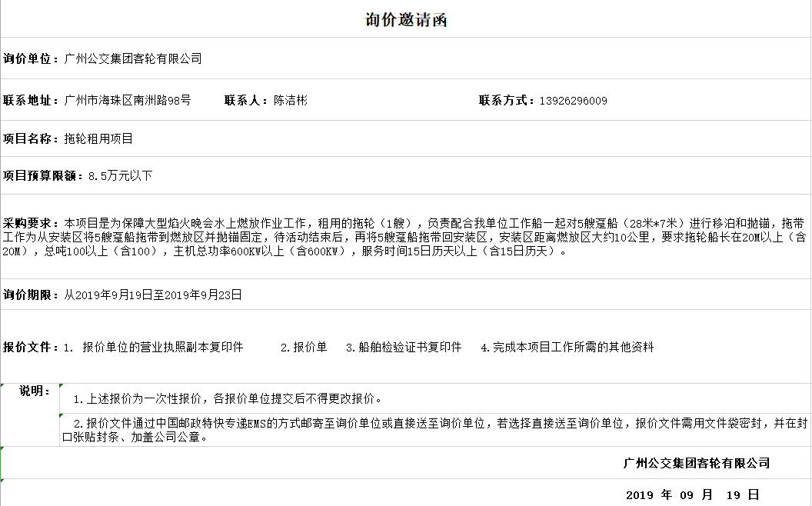
Task: Click address 广州市海珠区南洲路98号
Action: [x=128, y=100]
